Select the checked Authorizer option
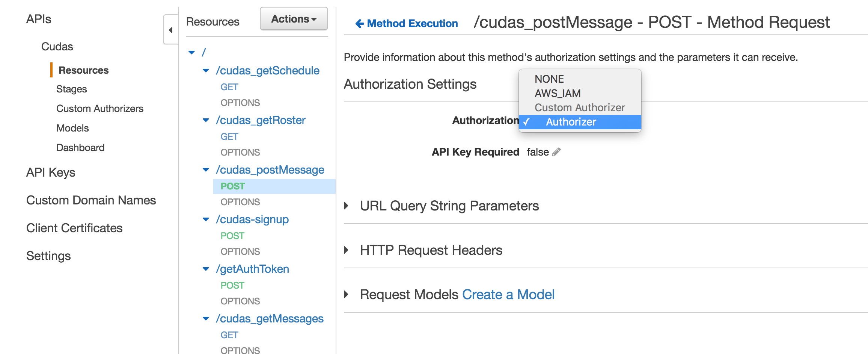This screenshot has width=868, height=354. [580, 122]
